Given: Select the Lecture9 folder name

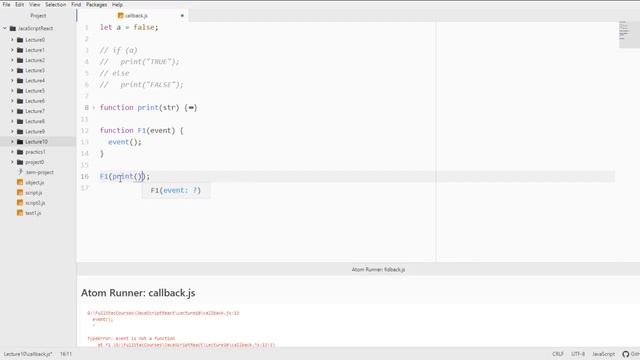Looking at the screenshot, I should click(x=35, y=131).
